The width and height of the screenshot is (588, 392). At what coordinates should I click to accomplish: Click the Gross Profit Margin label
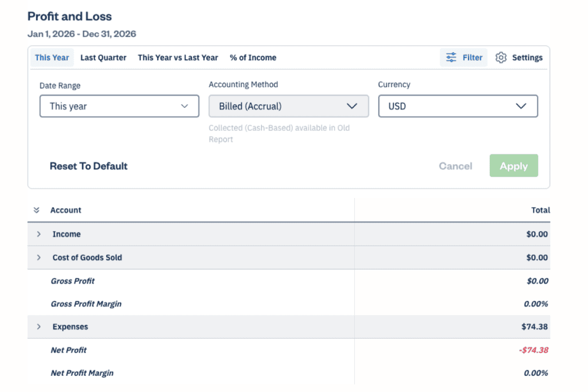[86, 304]
